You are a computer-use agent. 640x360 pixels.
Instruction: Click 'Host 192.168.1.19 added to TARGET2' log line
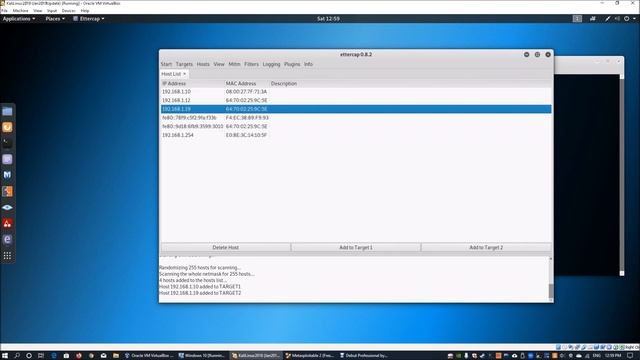point(200,293)
